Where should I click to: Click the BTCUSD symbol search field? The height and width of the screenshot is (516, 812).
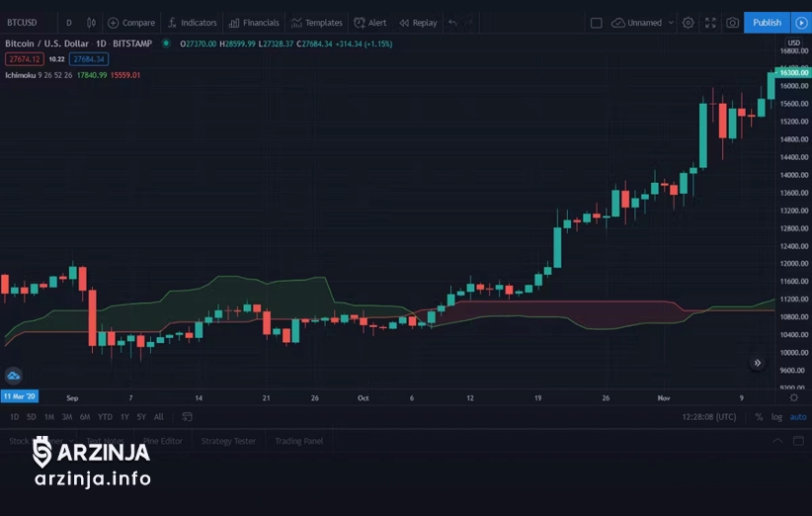pos(23,23)
